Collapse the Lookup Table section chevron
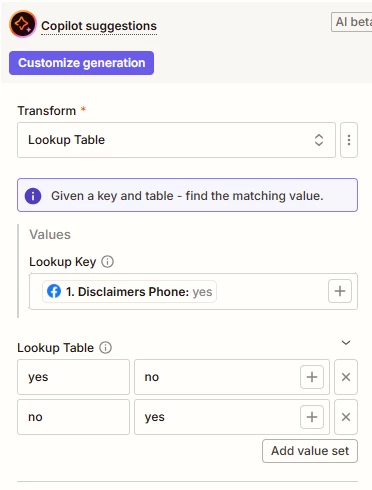 tap(346, 343)
